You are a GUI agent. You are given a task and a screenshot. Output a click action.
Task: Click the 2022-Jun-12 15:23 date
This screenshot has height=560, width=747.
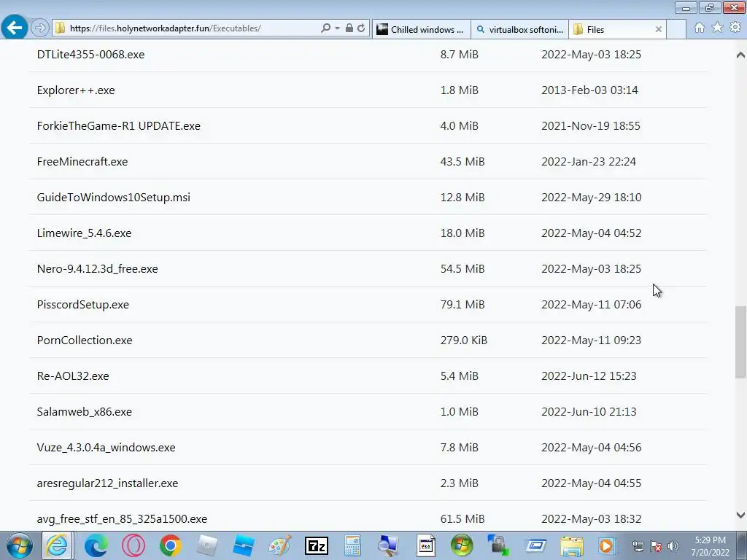pos(589,376)
